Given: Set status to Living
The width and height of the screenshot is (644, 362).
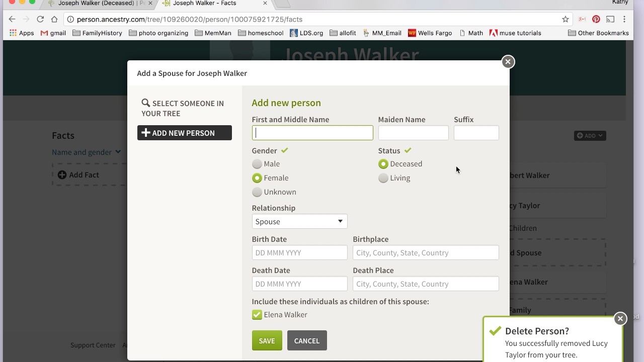Looking at the screenshot, I should [383, 178].
